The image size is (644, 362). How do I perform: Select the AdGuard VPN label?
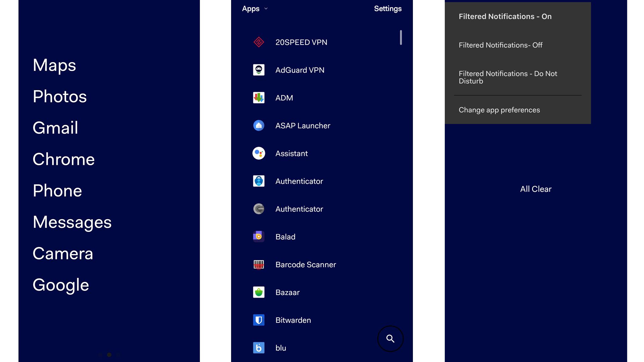pos(300,70)
